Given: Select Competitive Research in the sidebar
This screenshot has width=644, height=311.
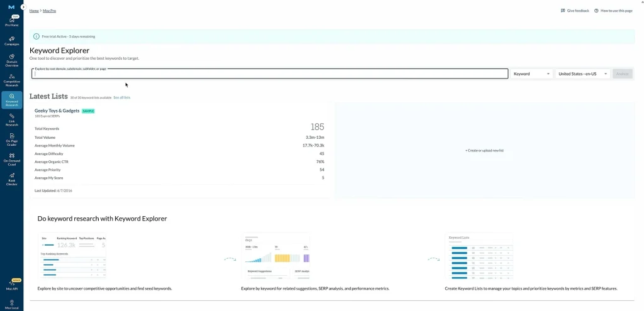Looking at the screenshot, I should click(x=11, y=80).
